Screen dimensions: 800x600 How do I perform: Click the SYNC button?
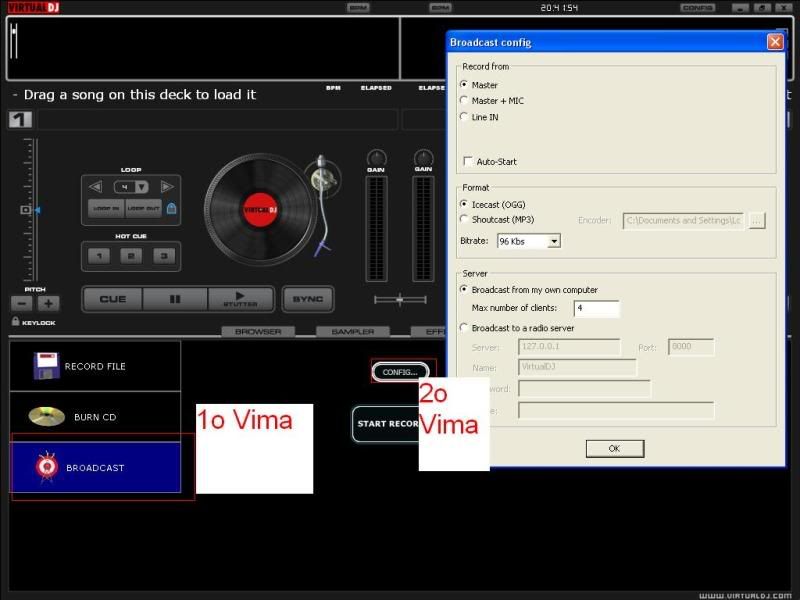click(x=308, y=299)
